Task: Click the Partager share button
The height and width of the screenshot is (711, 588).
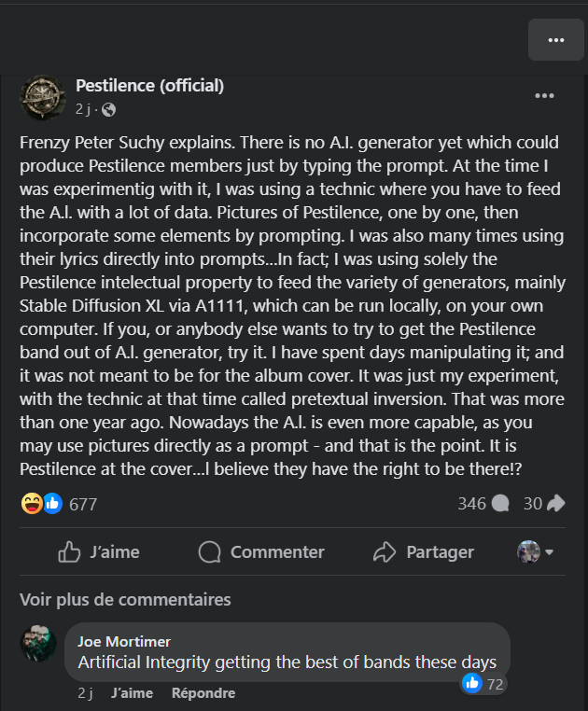Action: pyautogui.click(x=424, y=552)
